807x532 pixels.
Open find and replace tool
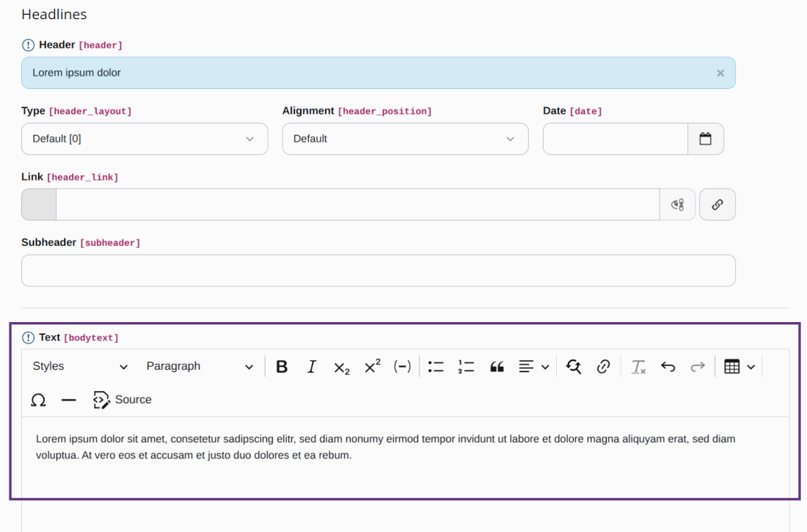coord(574,367)
